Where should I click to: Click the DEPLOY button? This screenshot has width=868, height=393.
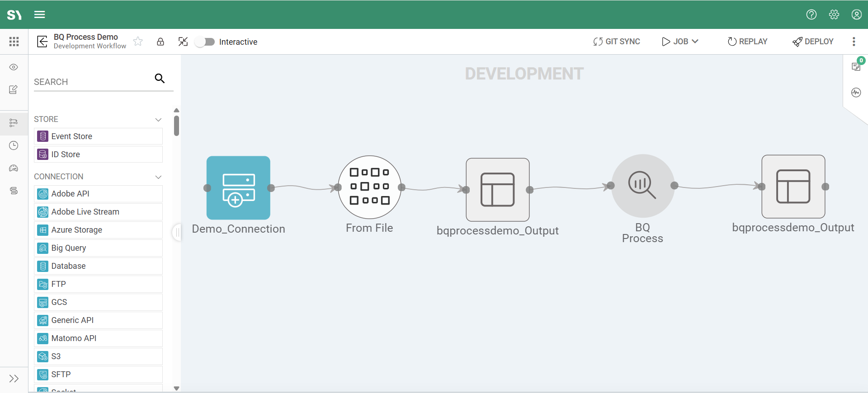[813, 42]
